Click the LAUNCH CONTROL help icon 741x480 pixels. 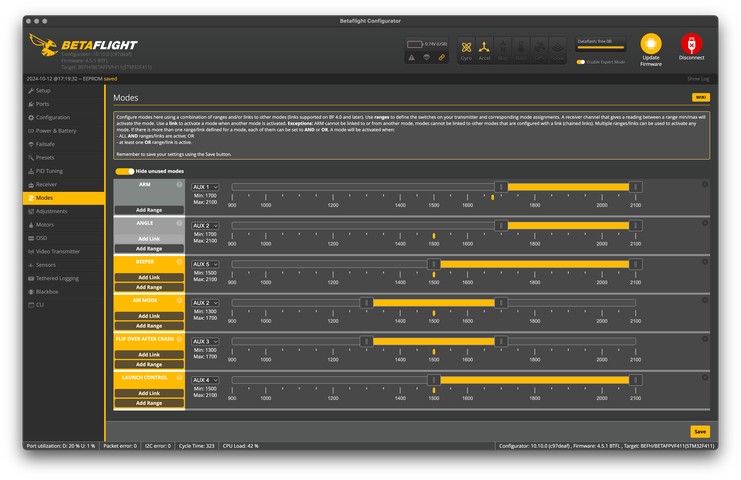coord(180,377)
